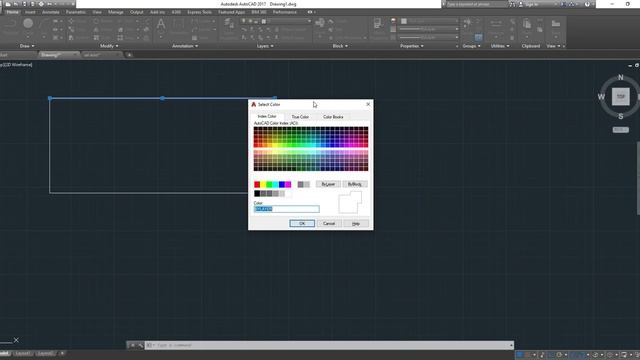The height and width of the screenshot is (360, 640).
Task: Click New in the Quick Access toolbar
Action: [8, 4]
